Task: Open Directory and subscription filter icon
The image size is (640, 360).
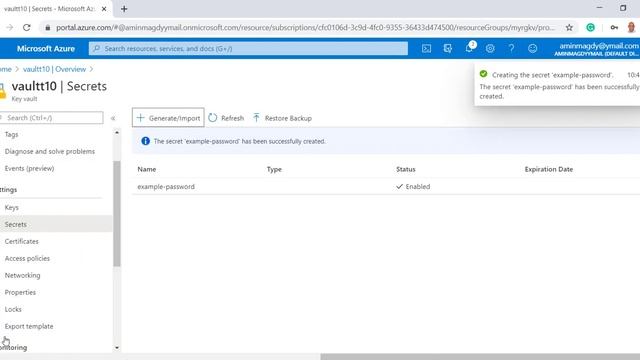Action: (448, 49)
